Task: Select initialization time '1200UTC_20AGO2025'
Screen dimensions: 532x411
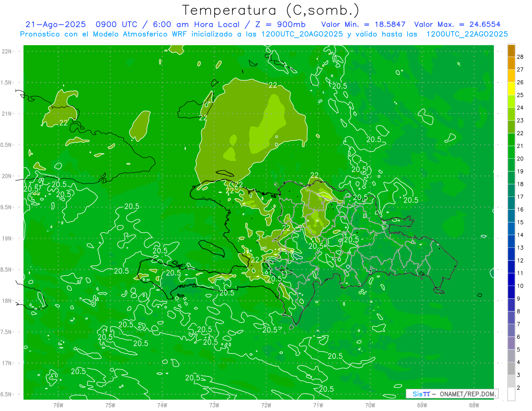Action: (x=302, y=34)
